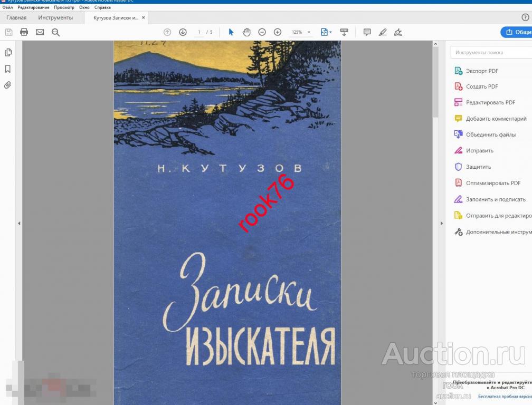The image size is (532, 405).
Task: Switch to the Инструменты tab
Action: 55,18
